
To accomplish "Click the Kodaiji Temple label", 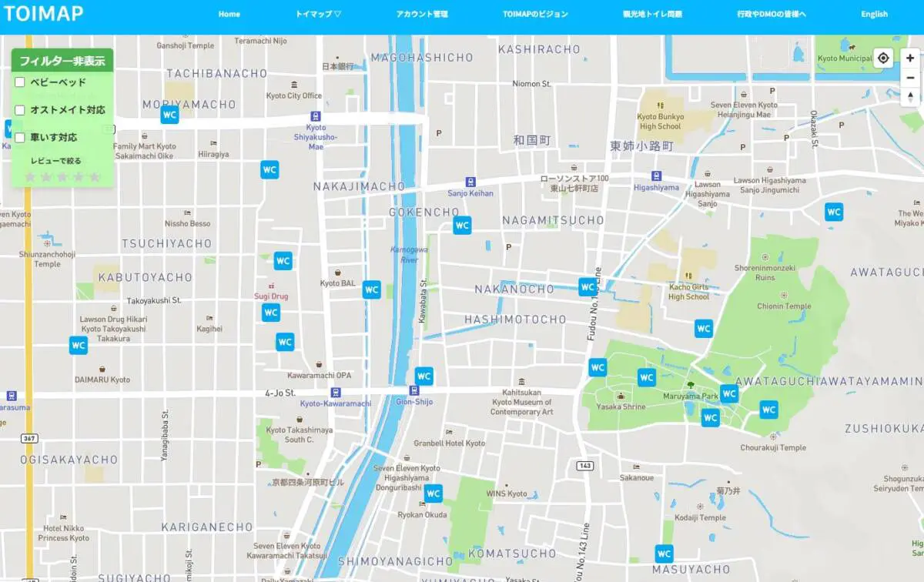I will click(700, 518).
